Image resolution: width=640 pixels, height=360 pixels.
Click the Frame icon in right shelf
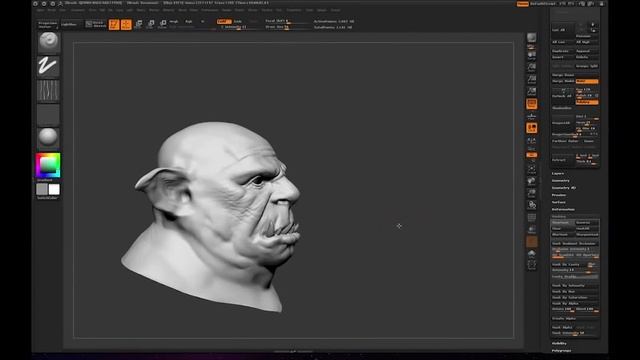point(531,169)
